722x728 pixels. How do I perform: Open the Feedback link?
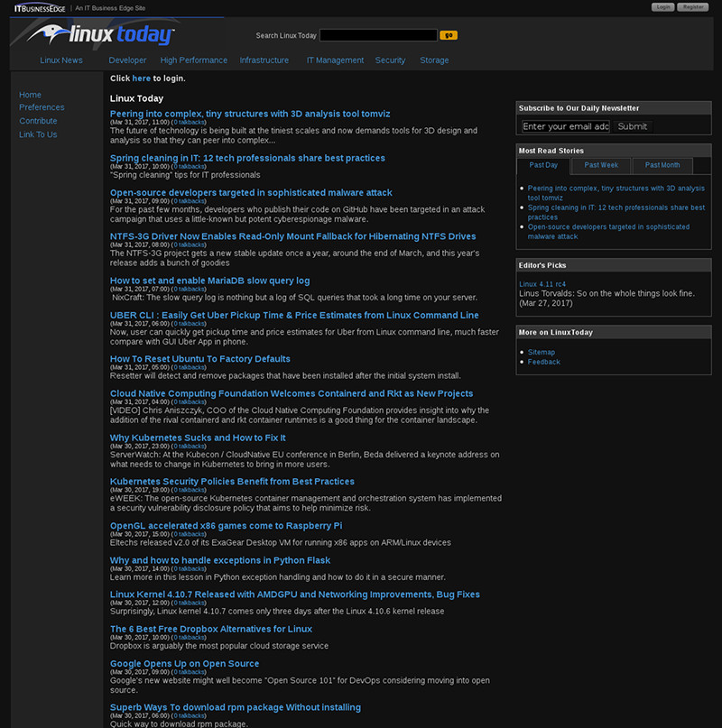point(544,362)
